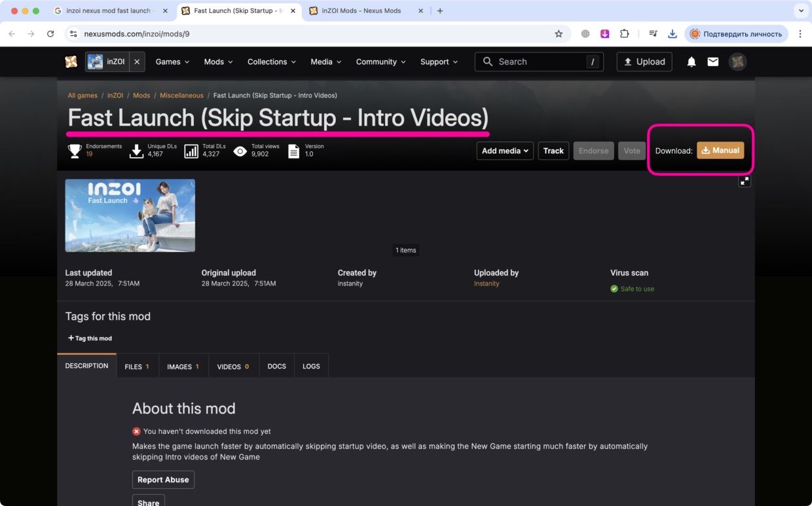Expand the Mods navigation menu
Screen dimensions: 812x506
pos(218,62)
